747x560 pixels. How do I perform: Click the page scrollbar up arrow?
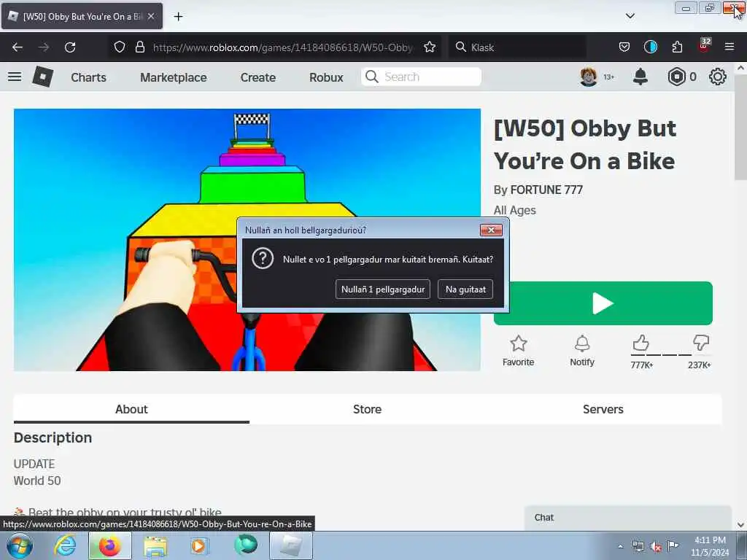[x=740, y=68]
